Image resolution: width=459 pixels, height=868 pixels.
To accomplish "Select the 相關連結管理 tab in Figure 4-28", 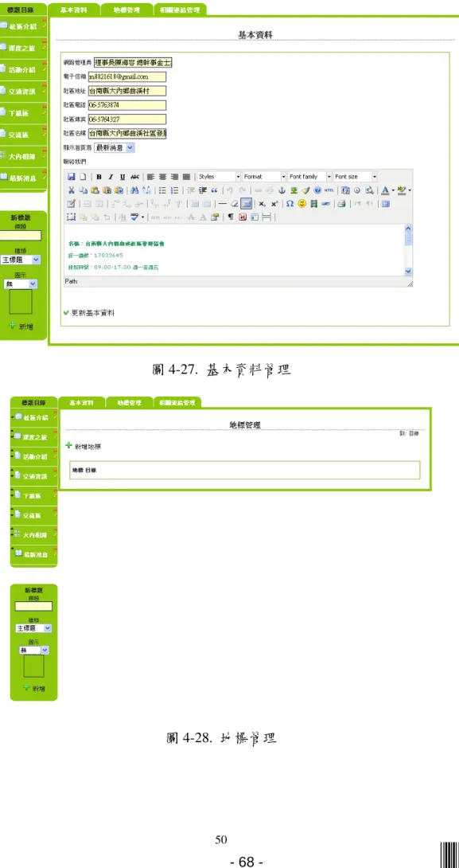I will click(x=177, y=402).
